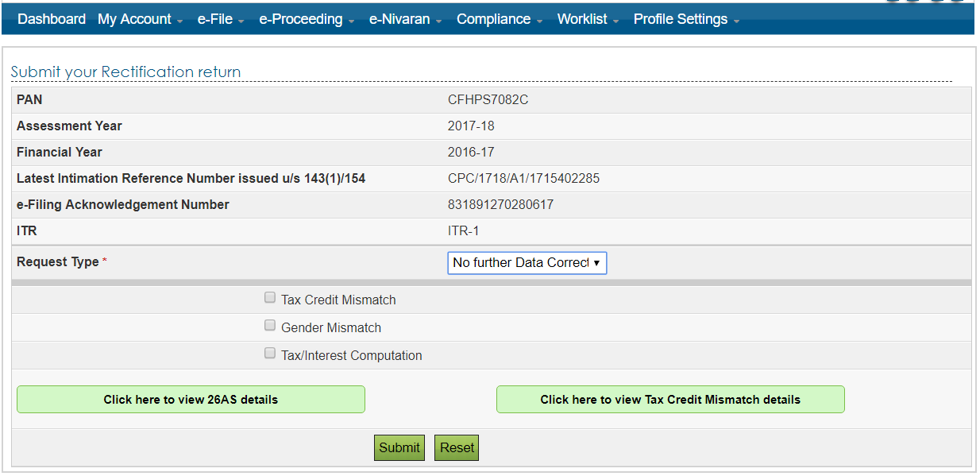The height and width of the screenshot is (476, 980).
Task: Open the Worklist menu
Action: 581,18
